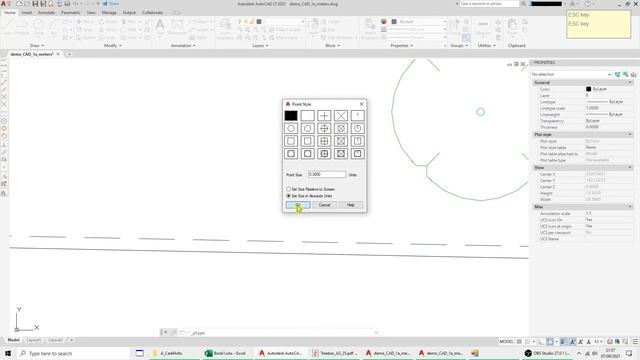Open the Parametric ribbon tab

pos(70,13)
